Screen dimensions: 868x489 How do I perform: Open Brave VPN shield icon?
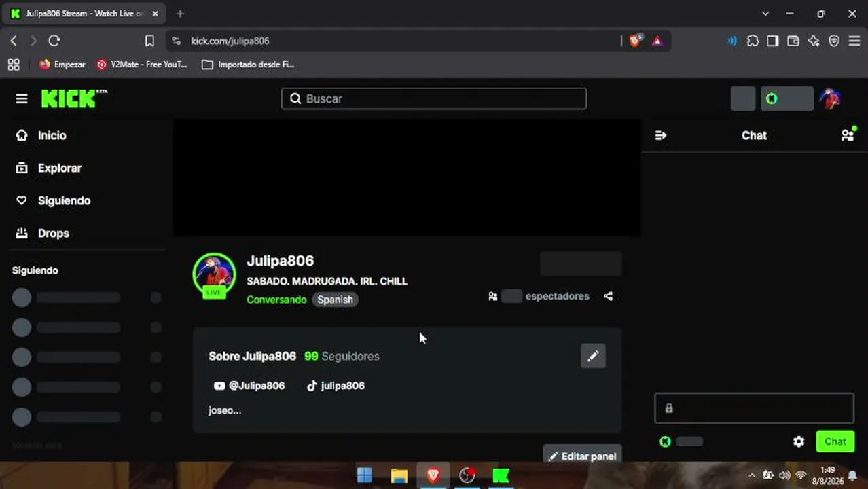pos(834,41)
